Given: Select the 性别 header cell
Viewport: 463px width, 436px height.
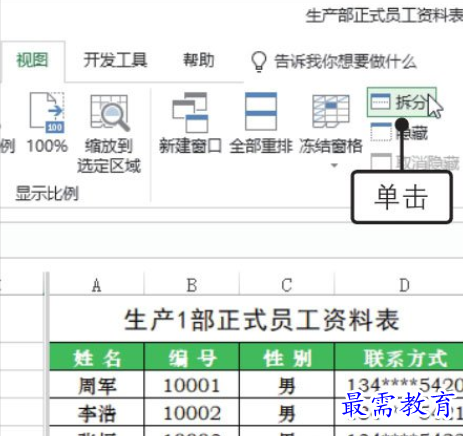Looking at the screenshot, I should tap(287, 357).
